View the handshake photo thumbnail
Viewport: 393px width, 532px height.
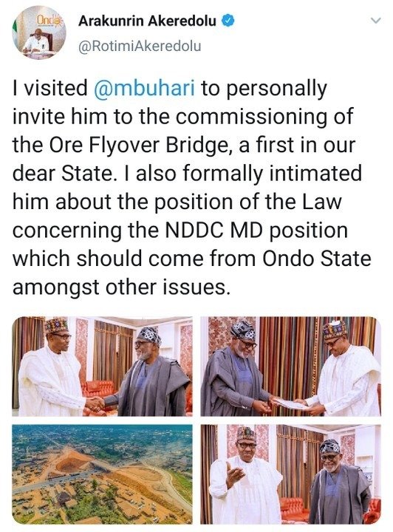pos(103,366)
